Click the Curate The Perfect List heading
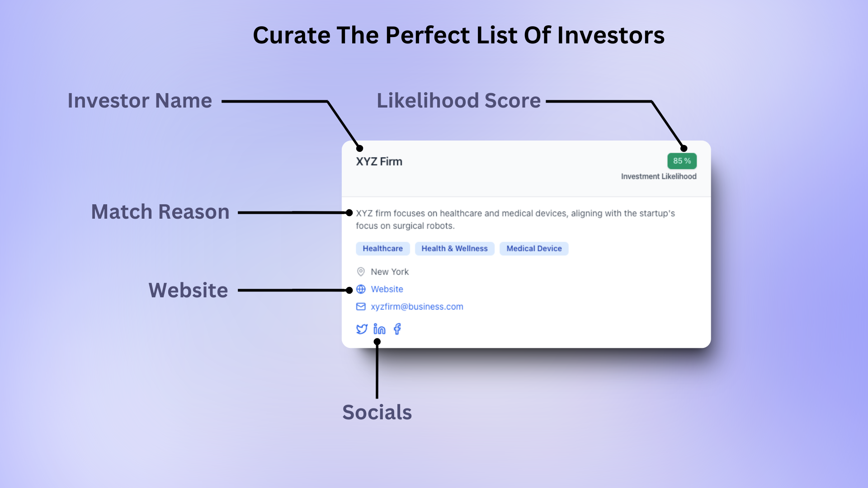 [458, 35]
